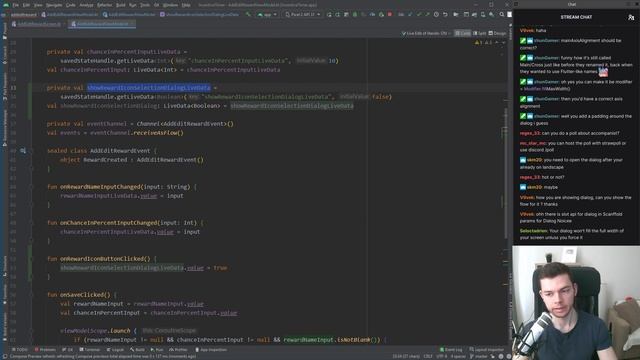Image resolution: width=640 pixels, height=360 pixels.
Task: Select the AddEditRewardViewModel editor tab
Action: (102, 24)
